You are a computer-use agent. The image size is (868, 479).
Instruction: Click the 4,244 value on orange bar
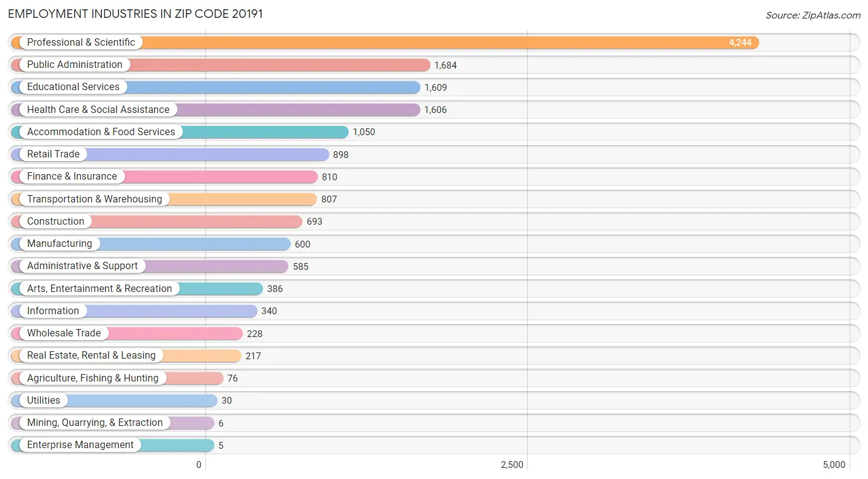(x=740, y=43)
